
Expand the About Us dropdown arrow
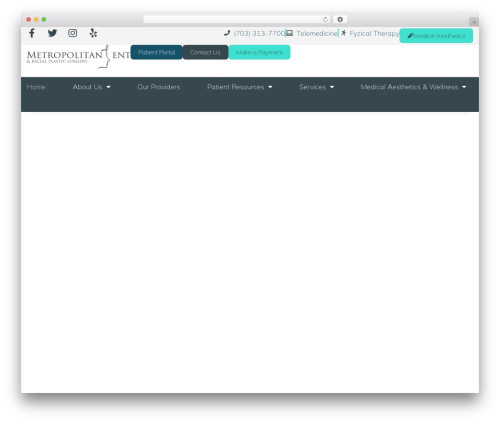[x=108, y=87]
